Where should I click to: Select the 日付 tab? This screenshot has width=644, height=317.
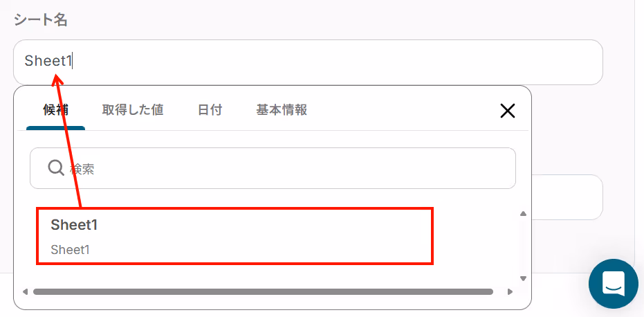[x=210, y=110]
